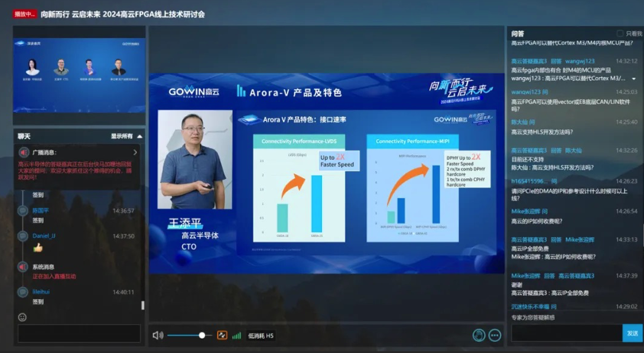Click the main Arora-V presentation video
Screen dimensions: 644x353
tap(326, 173)
